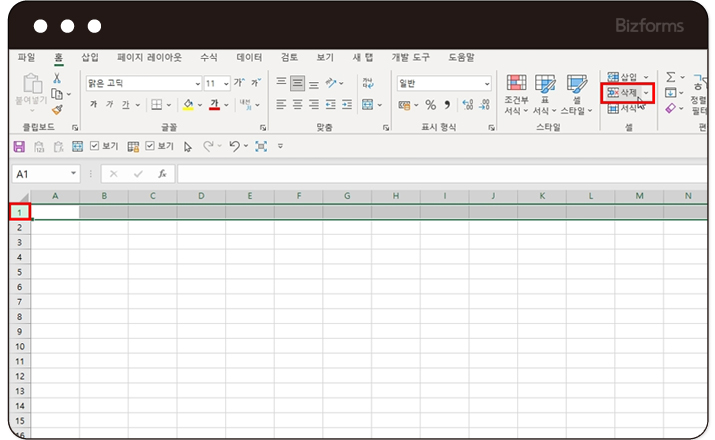The image size is (715, 440).
Task: Click the 붙여넣기 paste button
Action: (x=31, y=91)
